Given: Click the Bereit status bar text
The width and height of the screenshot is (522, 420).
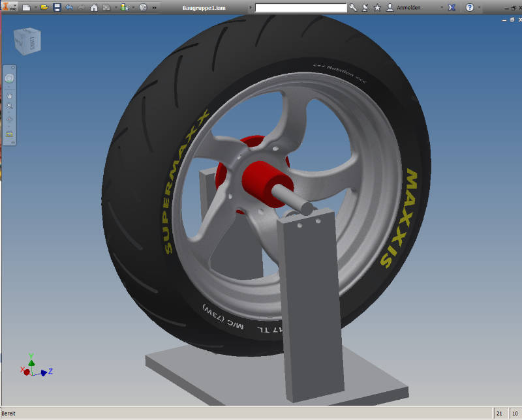Looking at the screenshot, I should pos(8,413).
